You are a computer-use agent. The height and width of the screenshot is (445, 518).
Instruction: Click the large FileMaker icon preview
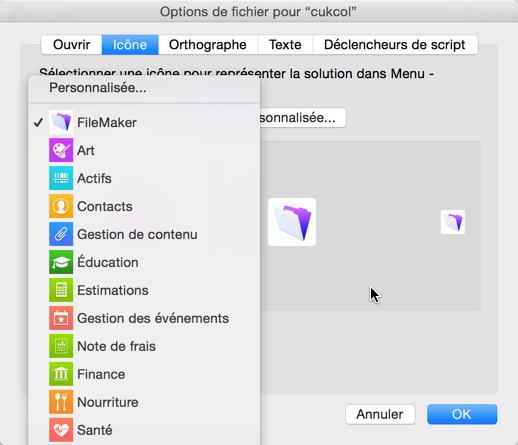(x=292, y=222)
